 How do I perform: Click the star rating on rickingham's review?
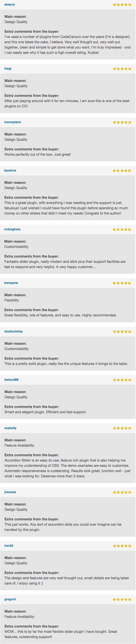[122, 229]
